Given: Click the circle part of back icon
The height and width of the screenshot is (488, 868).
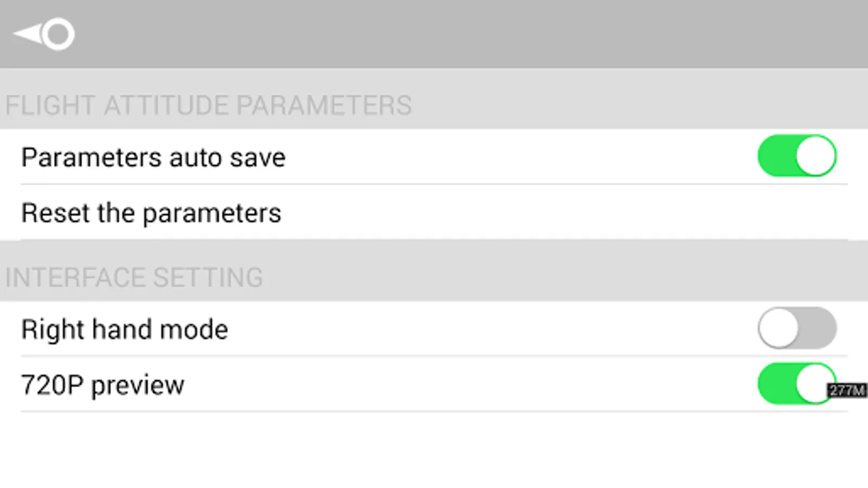Looking at the screenshot, I should click(58, 34).
